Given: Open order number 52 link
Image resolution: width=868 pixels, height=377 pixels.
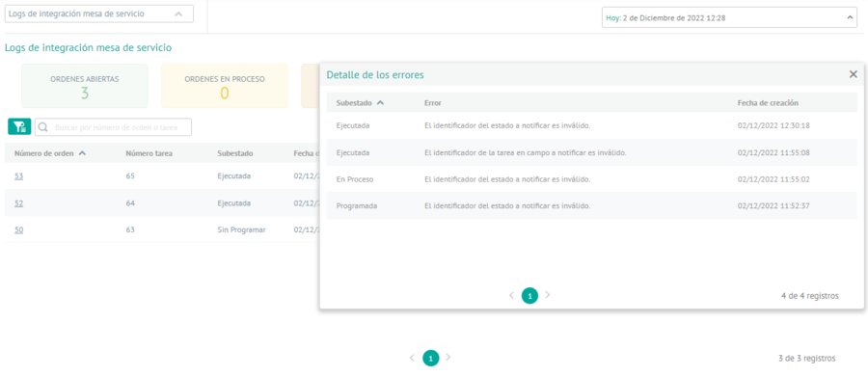Looking at the screenshot, I should pyautogui.click(x=19, y=203).
